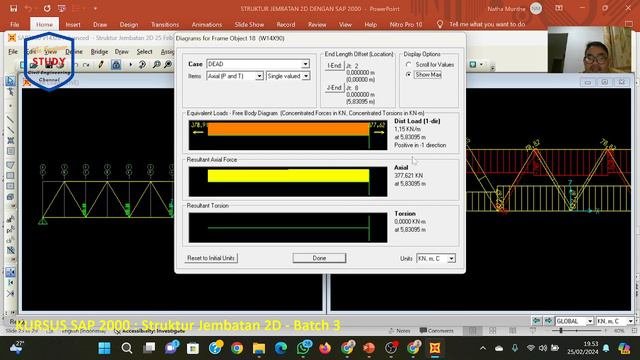Start presentation from beginning quick-access icon
This screenshot has width=640, height=360.
(x=62, y=9)
